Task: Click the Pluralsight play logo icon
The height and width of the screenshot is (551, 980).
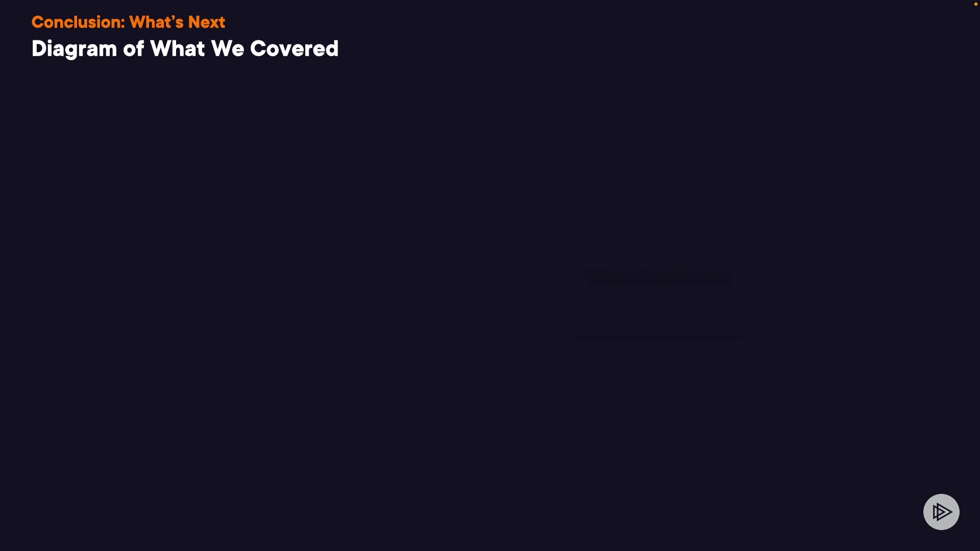Action: tap(941, 512)
